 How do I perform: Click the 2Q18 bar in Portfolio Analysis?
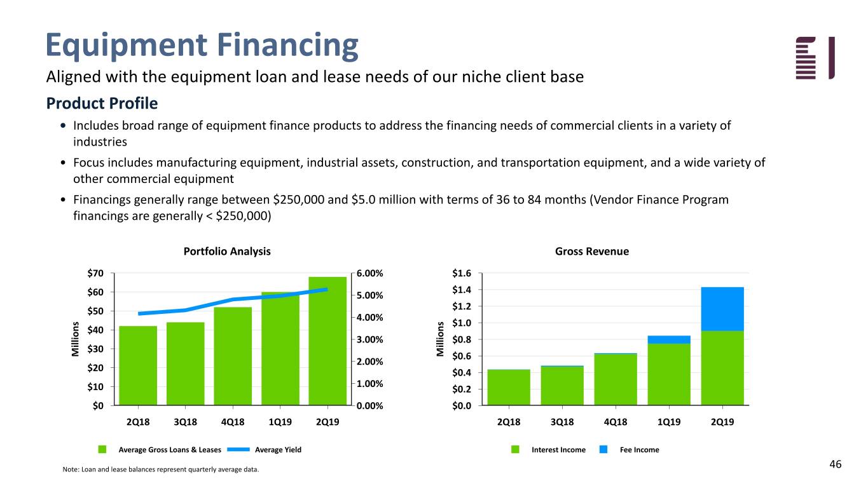[138, 365]
